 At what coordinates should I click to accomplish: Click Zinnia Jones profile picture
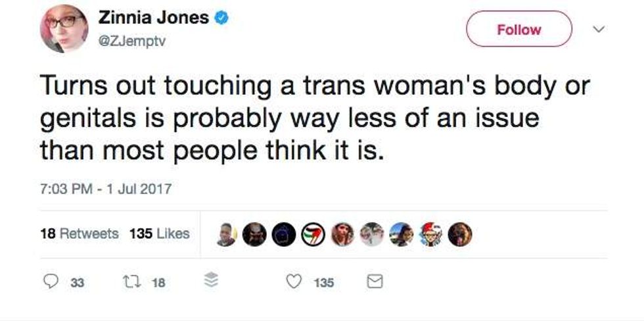(64, 28)
